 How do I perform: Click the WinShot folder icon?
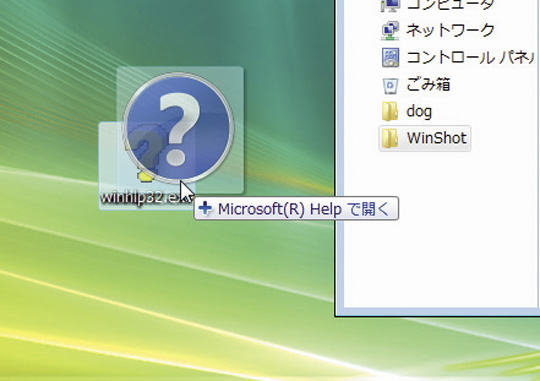390,138
